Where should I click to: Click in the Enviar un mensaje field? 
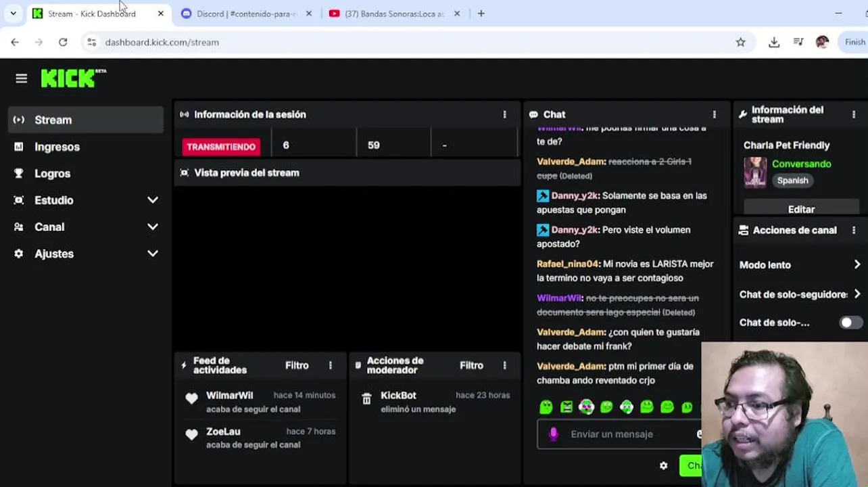pyautogui.click(x=619, y=434)
